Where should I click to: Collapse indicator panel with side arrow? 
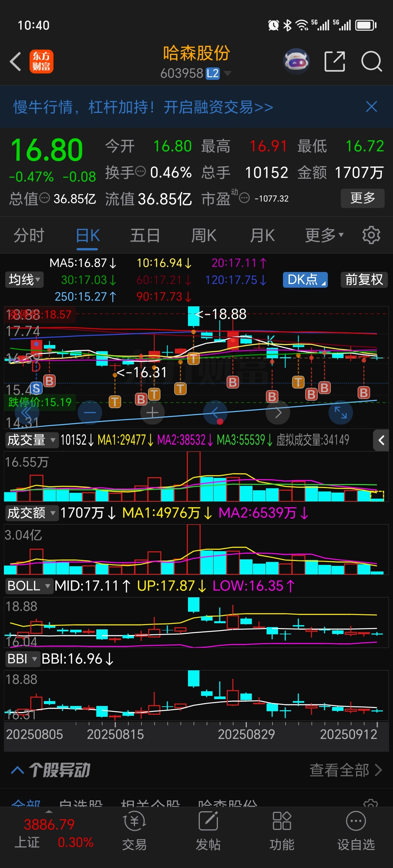381,440
